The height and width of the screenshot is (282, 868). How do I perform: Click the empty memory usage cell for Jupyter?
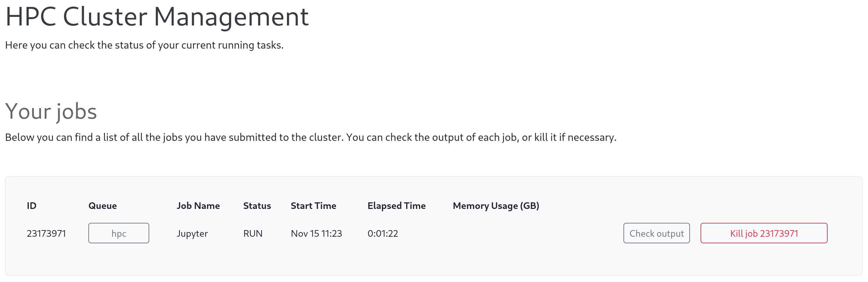click(x=496, y=233)
